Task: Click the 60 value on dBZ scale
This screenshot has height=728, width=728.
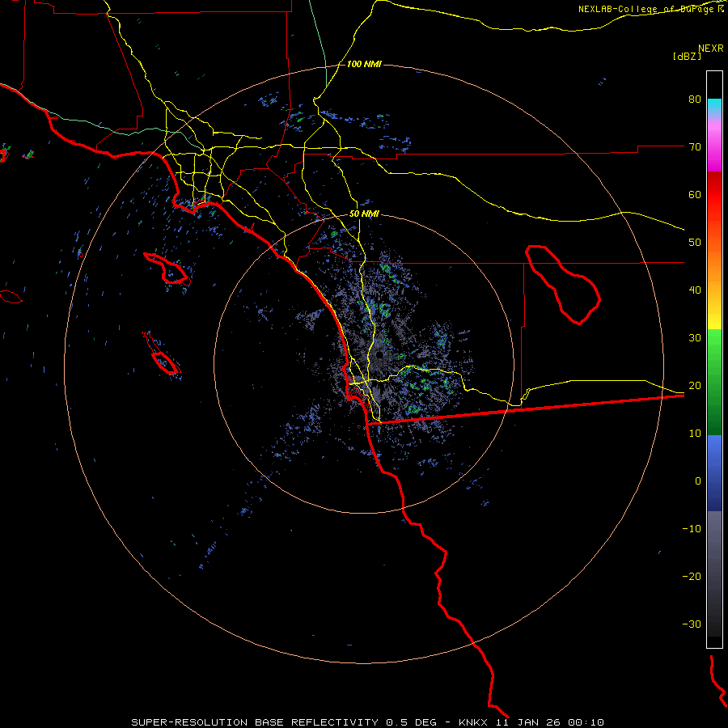Action: (x=695, y=194)
